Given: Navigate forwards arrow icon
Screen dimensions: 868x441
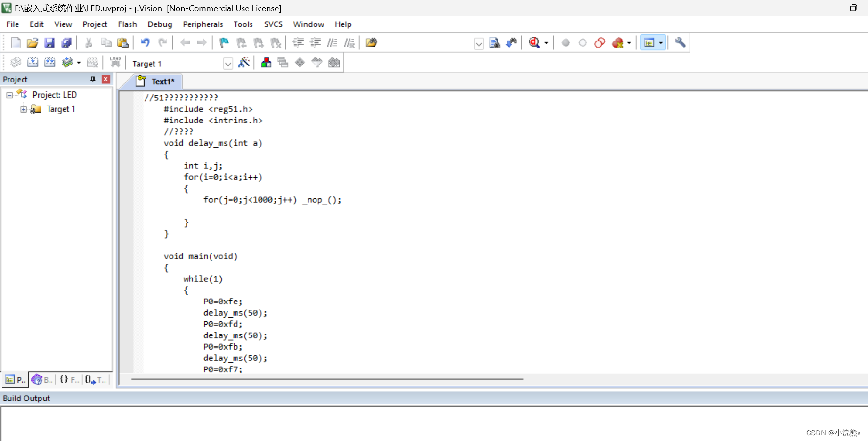Looking at the screenshot, I should tap(202, 43).
